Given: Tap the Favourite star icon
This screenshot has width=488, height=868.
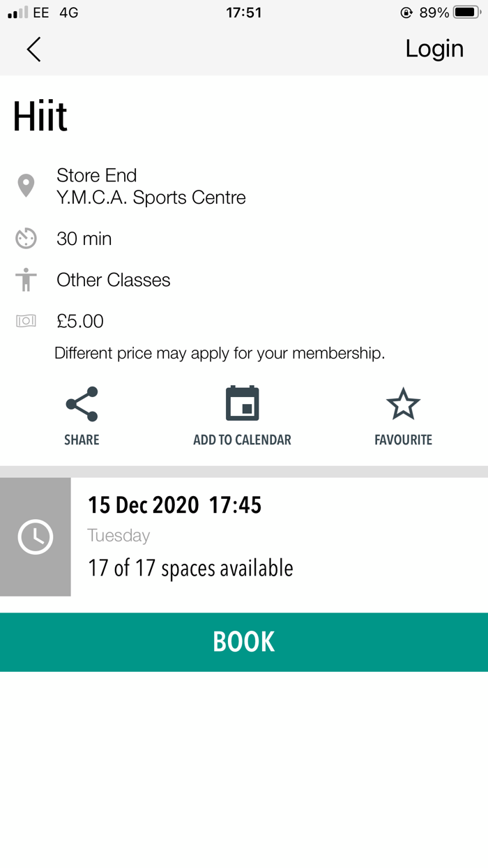Looking at the screenshot, I should [403, 403].
